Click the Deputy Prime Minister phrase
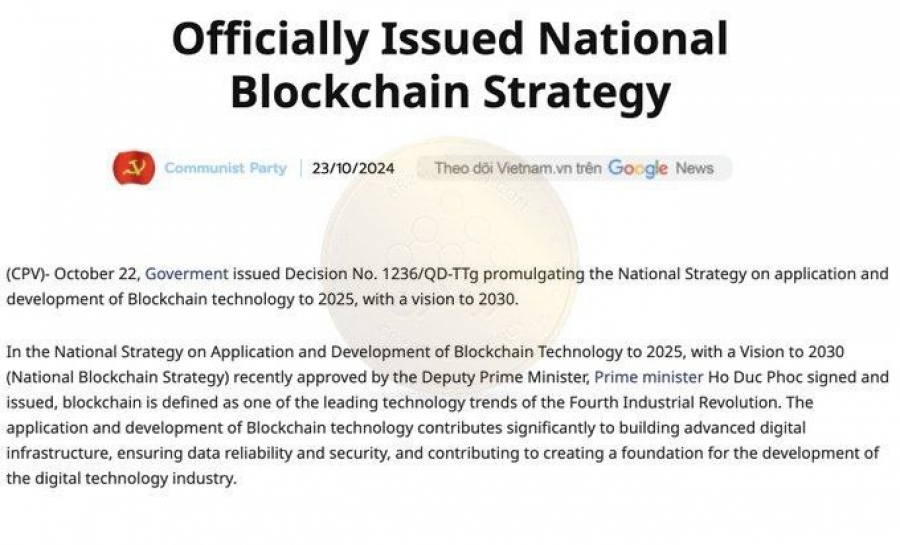 coord(505,377)
